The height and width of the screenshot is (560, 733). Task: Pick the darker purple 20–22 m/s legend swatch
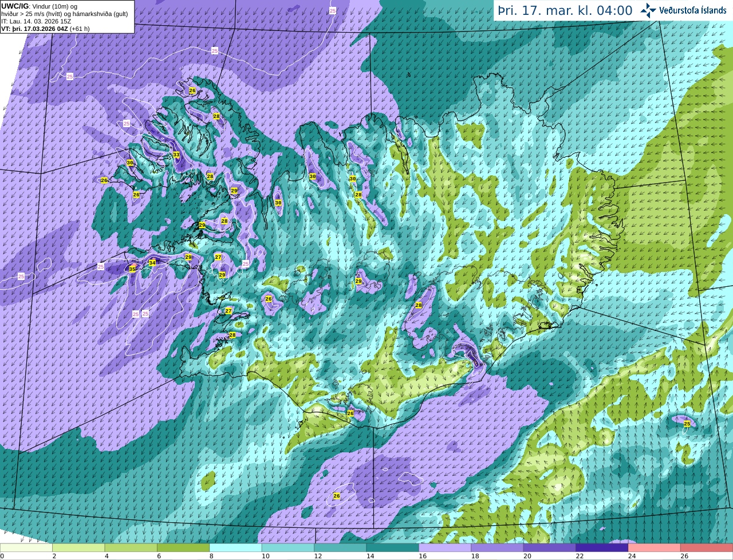[550, 547]
